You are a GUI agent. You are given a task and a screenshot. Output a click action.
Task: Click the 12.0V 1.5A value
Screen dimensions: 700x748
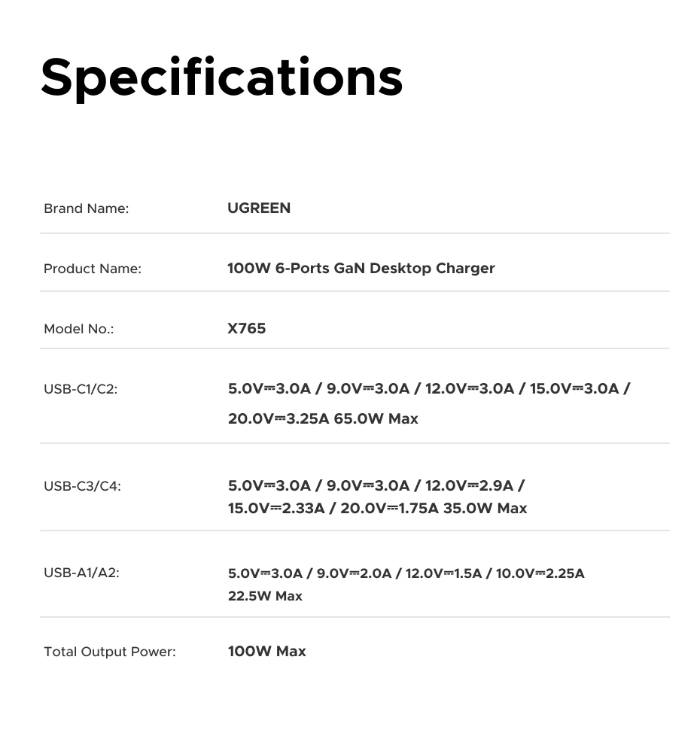443,573
